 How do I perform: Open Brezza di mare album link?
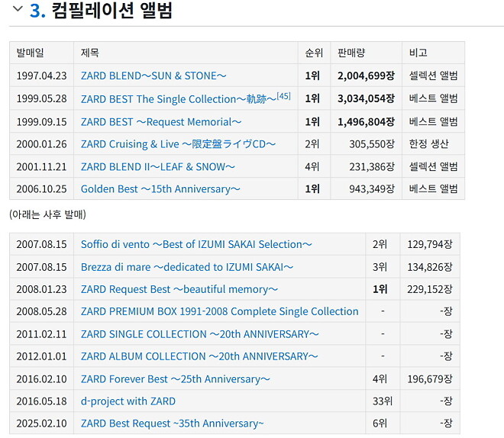point(187,267)
